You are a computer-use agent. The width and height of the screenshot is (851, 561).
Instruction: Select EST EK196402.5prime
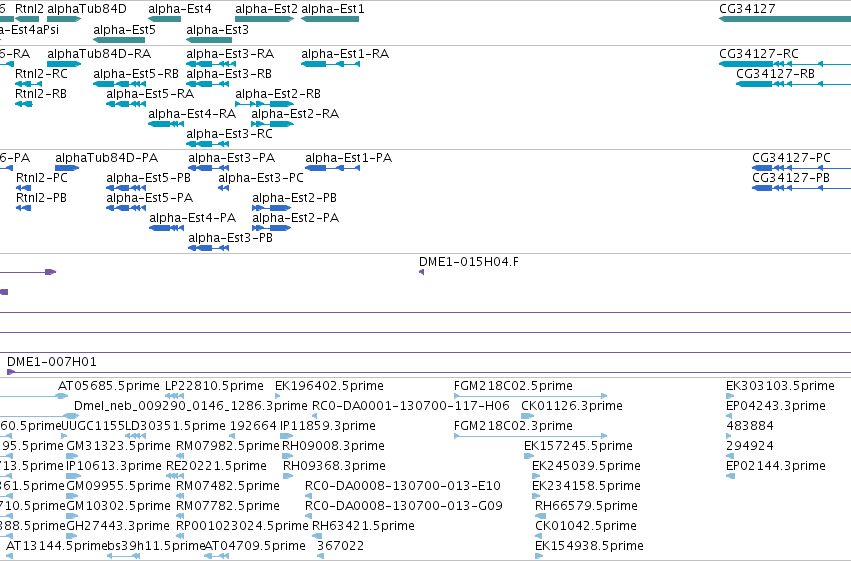(x=329, y=386)
